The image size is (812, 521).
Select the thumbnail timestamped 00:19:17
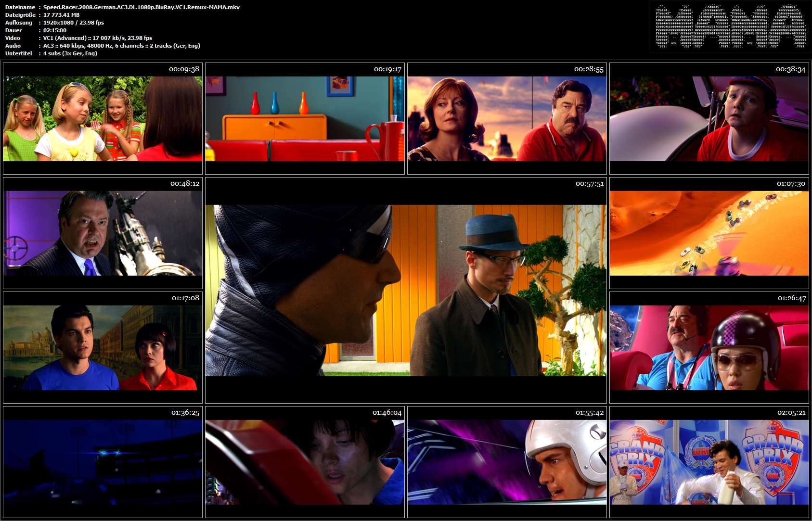click(x=305, y=118)
